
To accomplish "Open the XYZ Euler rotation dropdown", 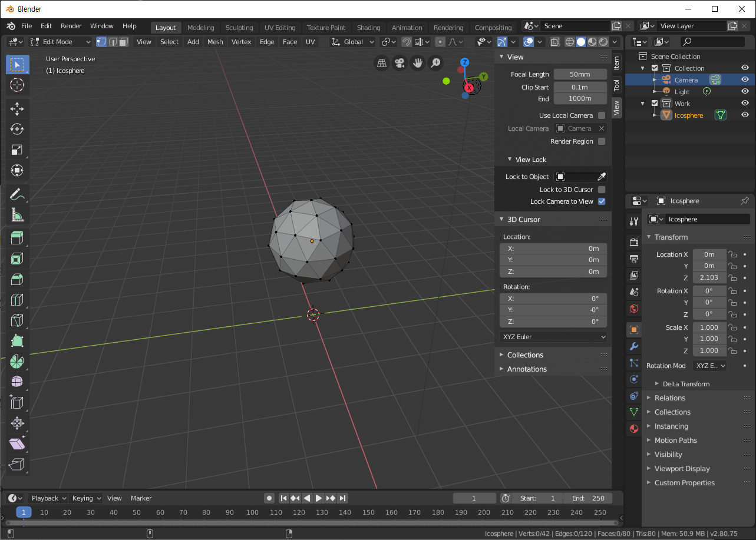I will click(x=553, y=337).
